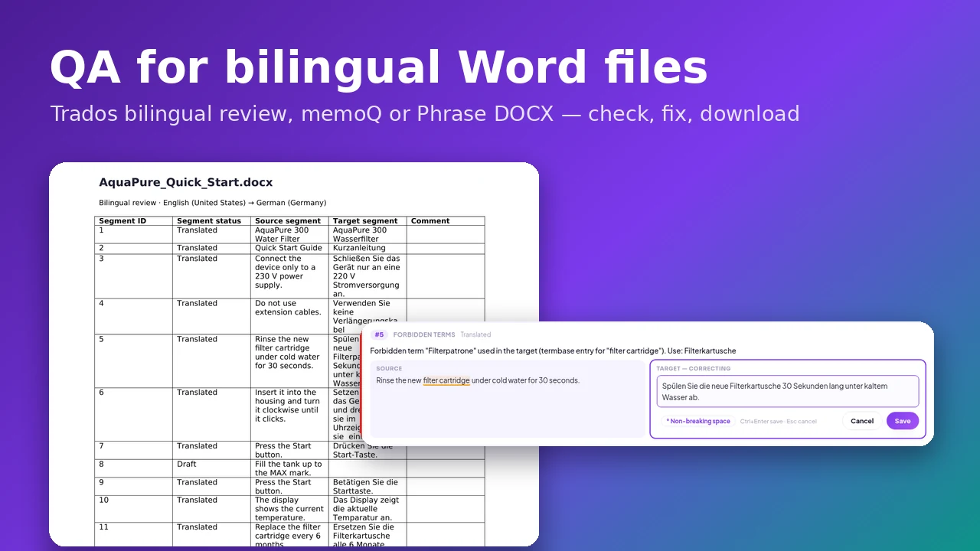
Task: Click the forbidden term 'Filterpatrone' message
Action: [x=553, y=350]
